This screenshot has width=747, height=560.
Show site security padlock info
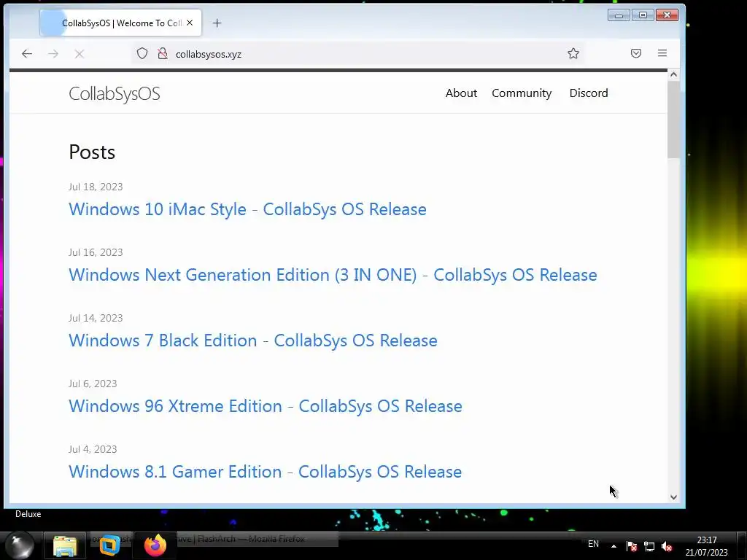[x=163, y=53]
